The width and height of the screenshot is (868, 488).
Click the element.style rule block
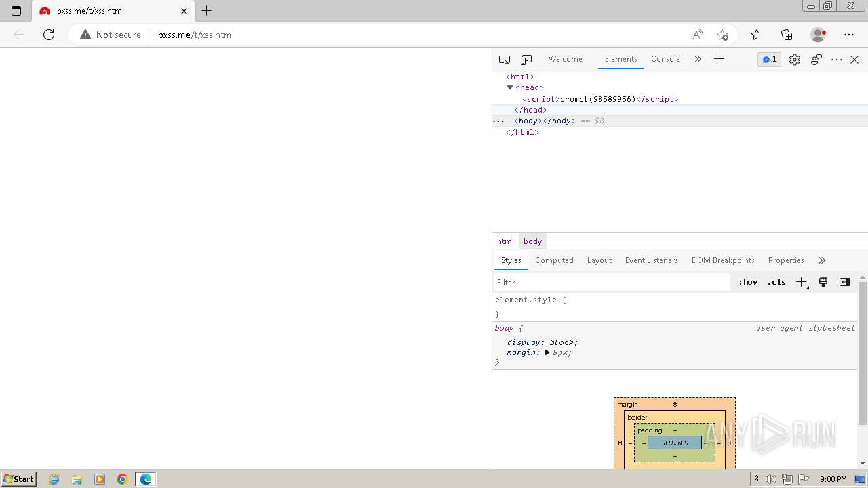[675, 306]
